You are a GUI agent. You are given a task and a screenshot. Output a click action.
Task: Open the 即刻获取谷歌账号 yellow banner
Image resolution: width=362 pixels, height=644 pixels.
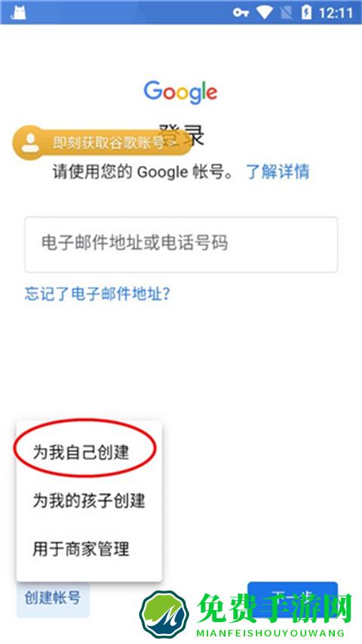[102, 143]
